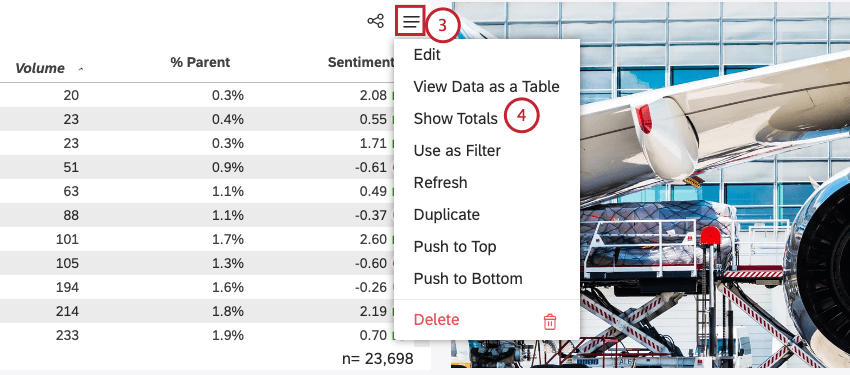Click the % Parent column header

pos(200,62)
